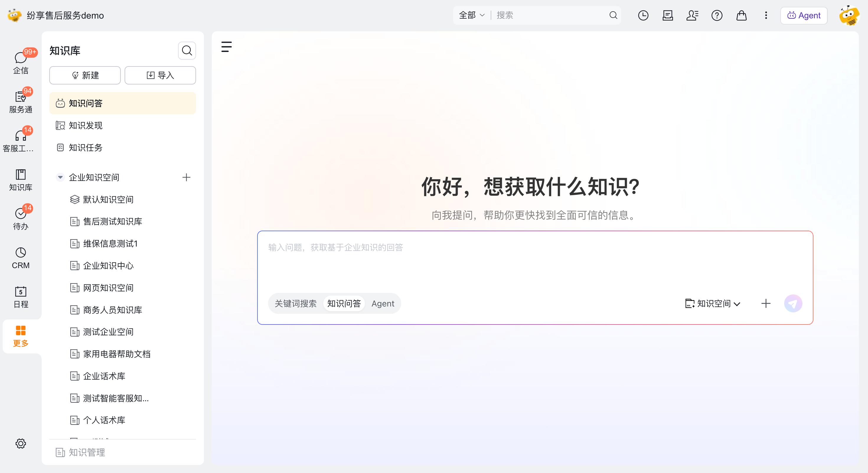Click the question input field
This screenshot has width=868, height=473.
[x=535, y=261]
